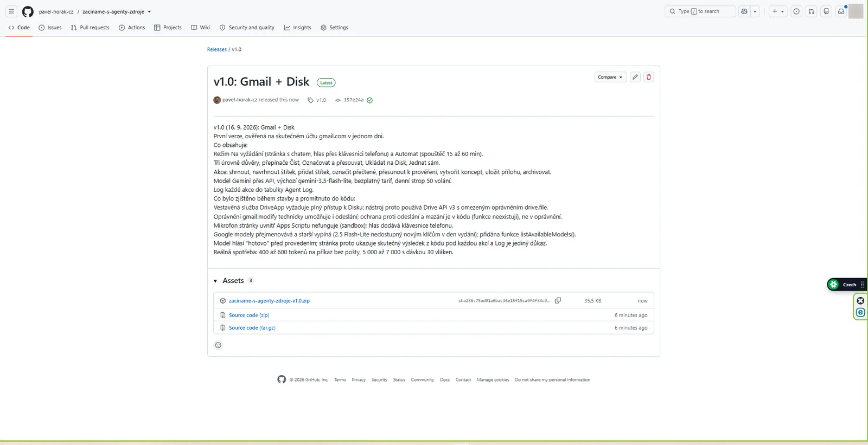This screenshot has width=868, height=445.
Task: Download Source code (zip)
Action: (x=249, y=315)
